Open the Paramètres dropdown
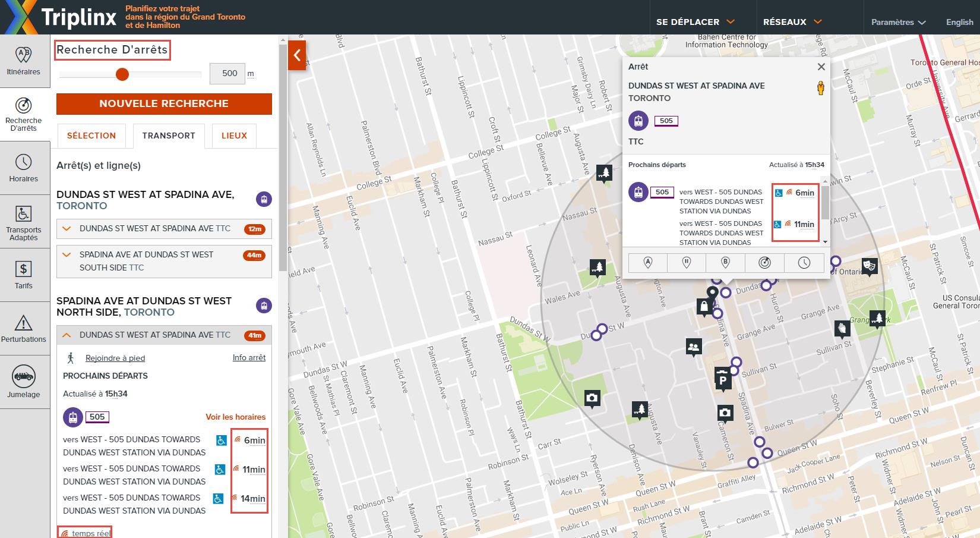Screen dimensions: 980x538 (898, 22)
